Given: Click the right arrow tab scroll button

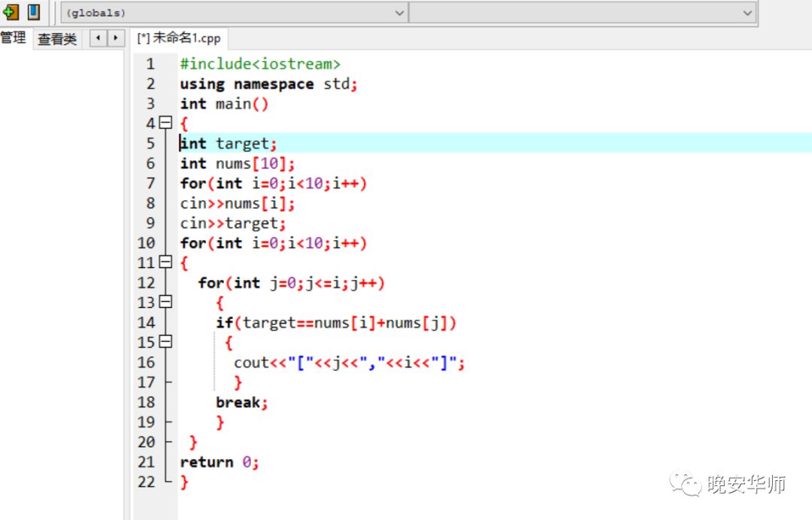Looking at the screenshot, I should (116, 38).
